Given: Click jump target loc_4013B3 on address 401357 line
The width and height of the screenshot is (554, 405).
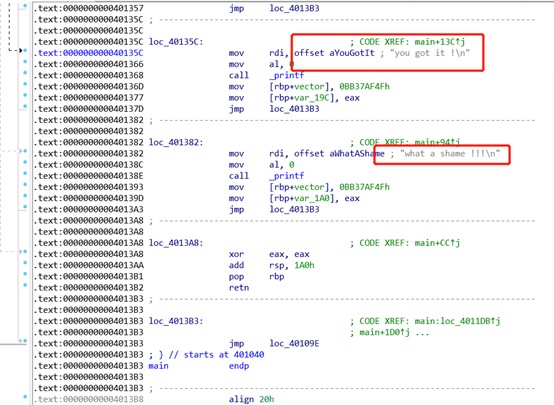Looking at the screenshot, I should coord(294,8).
